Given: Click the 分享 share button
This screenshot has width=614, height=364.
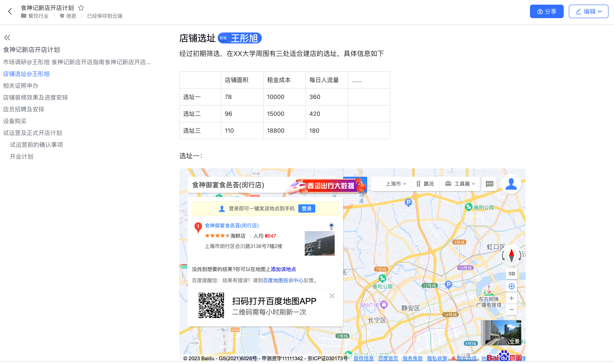Looking at the screenshot, I should coord(546,12).
